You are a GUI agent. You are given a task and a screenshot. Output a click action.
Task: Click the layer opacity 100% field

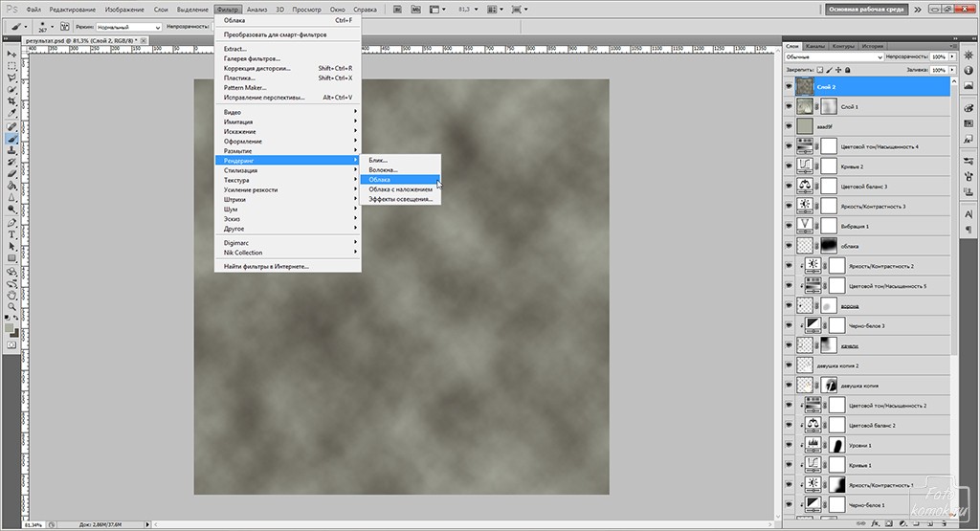(939, 56)
